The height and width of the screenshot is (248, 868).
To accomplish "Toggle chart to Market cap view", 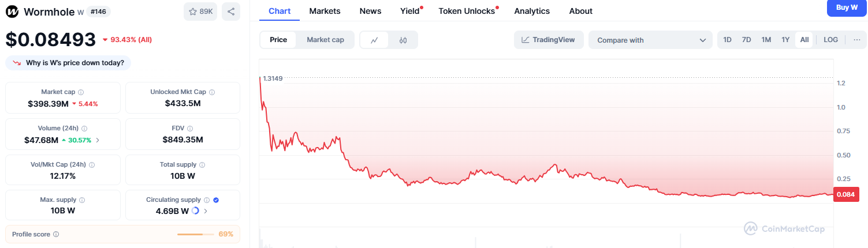I will tap(325, 40).
